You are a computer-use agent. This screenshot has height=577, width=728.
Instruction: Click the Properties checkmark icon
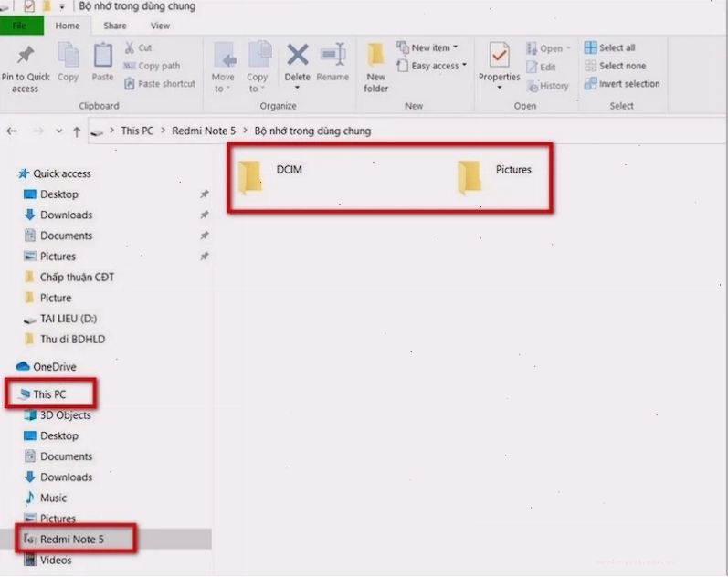pos(499,55)
